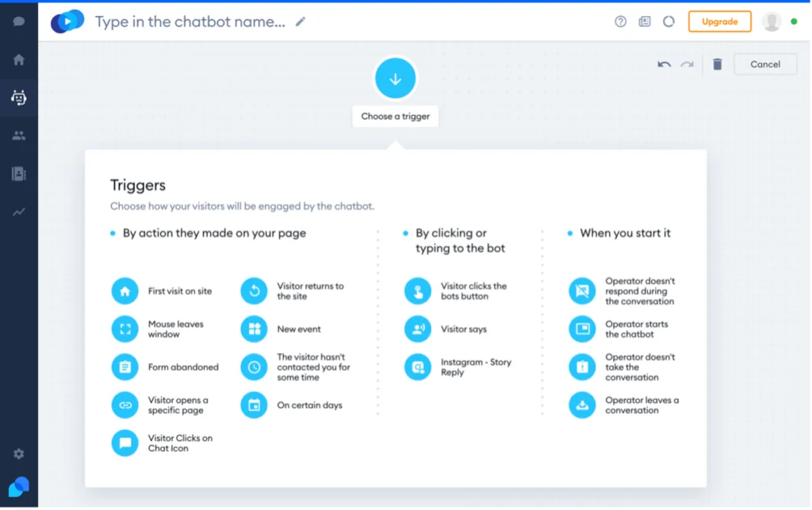Screen dimensions: 812x510
Task: Choose Visitor Clicks on Chat Icon trigger
Action: click(x=124, y=443)
